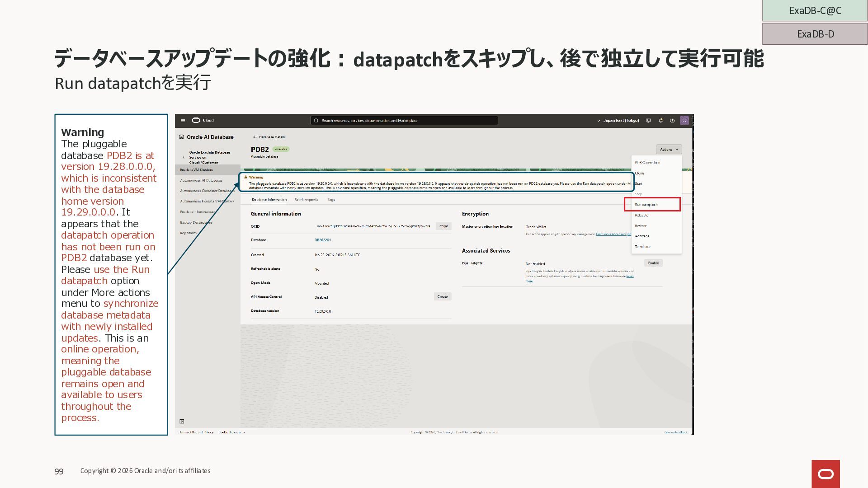Open the notifications bell icon
This screenshot has width=868, height=488.
[x=660, y=121]
